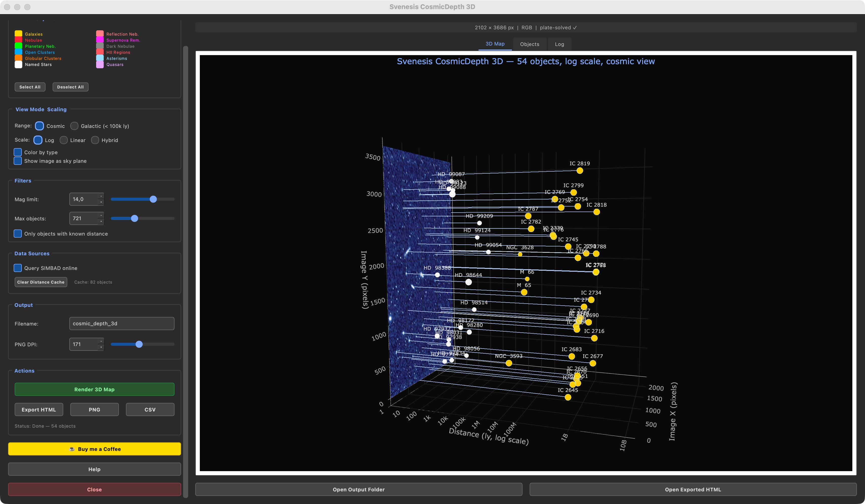Click the Supernova Rem. magenta swatch

coord(100,40)
